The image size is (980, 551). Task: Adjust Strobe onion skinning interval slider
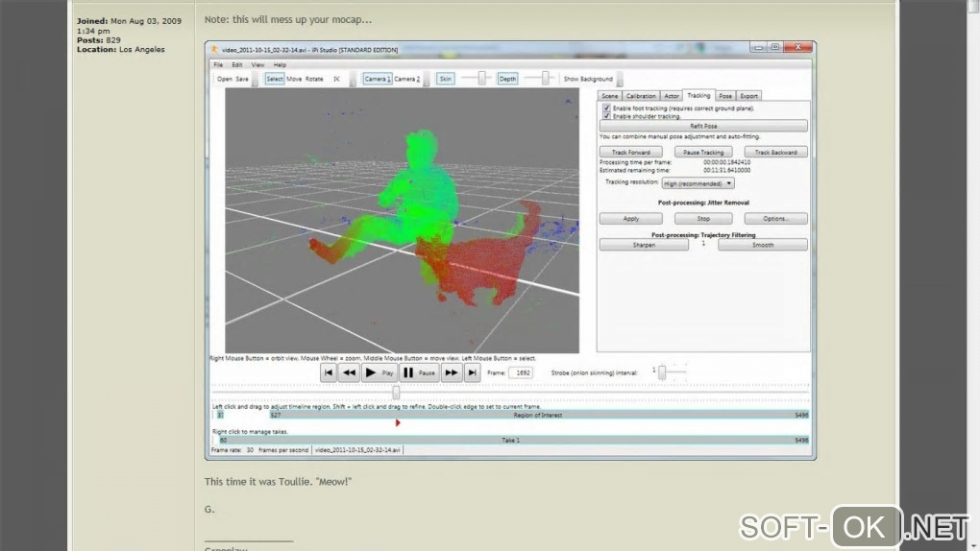(x=662, y=372)
